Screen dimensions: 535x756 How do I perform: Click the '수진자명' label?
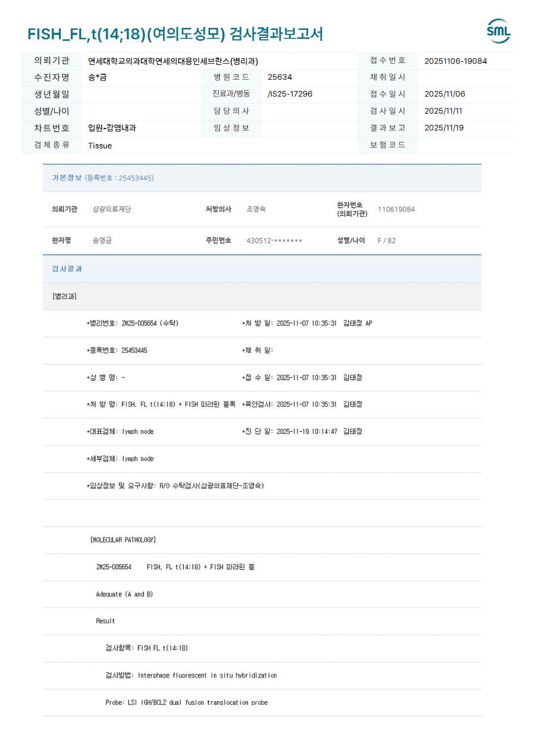52,77
